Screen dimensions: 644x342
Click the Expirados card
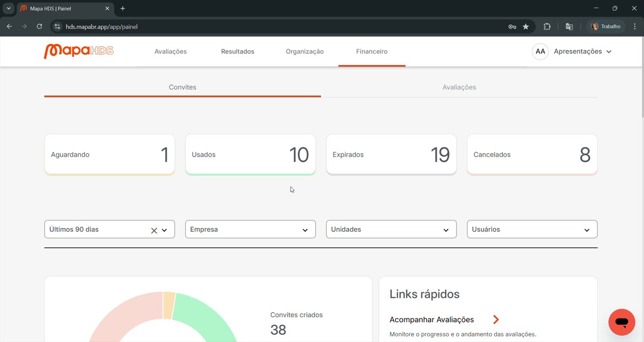391,154
